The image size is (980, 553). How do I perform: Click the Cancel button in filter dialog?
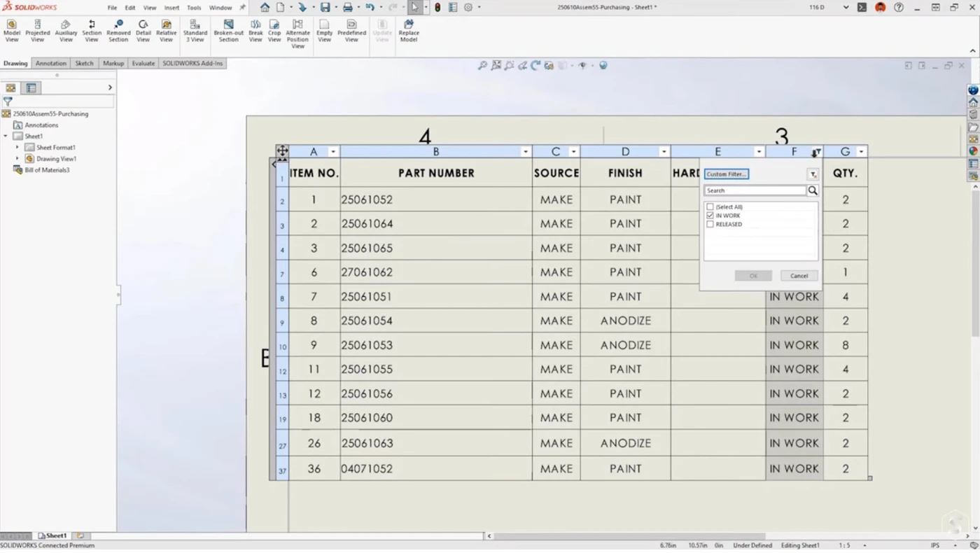(798, 275)
